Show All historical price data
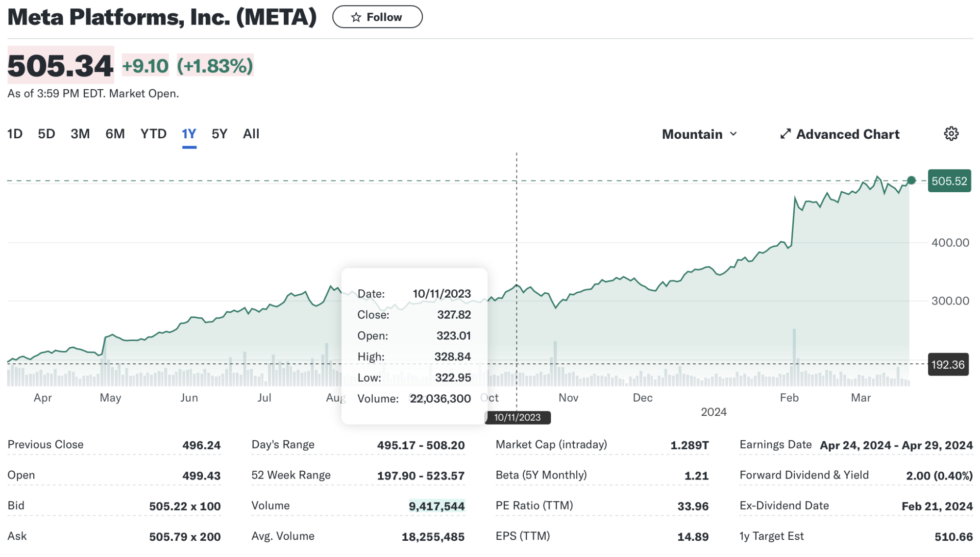Image resolution: width=980 pixels, height=557 pixels. tap(251, 134)
